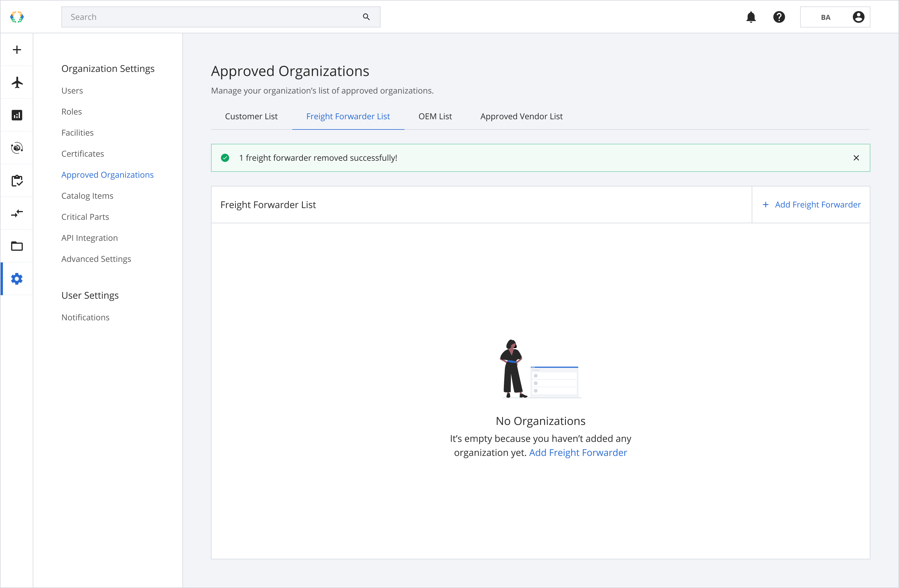Click the user account avatar icon
899x588 pixels.
[x=858, y=17]
